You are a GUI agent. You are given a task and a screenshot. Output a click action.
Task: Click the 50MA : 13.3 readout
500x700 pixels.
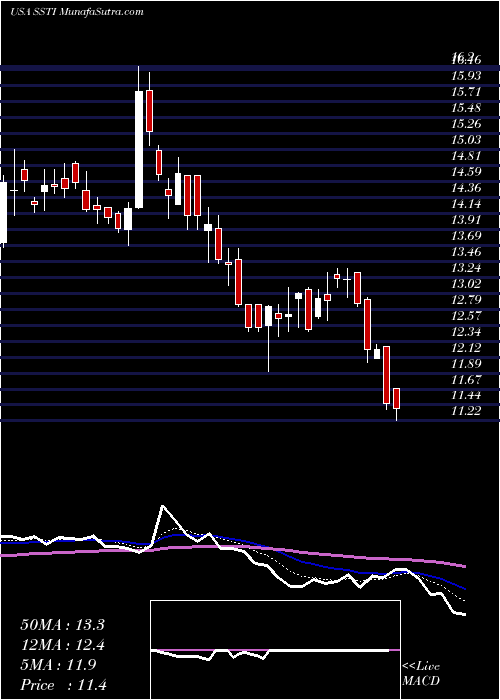click(62, 625)
